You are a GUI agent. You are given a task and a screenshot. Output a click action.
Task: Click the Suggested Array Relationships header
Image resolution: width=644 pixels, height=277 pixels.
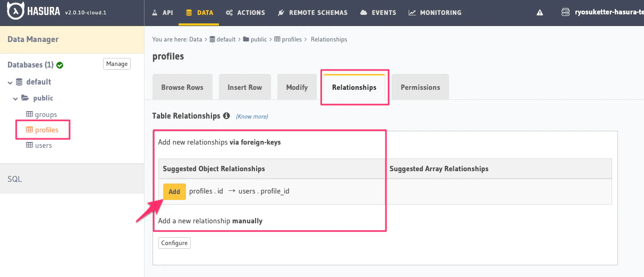click(439, 169)
